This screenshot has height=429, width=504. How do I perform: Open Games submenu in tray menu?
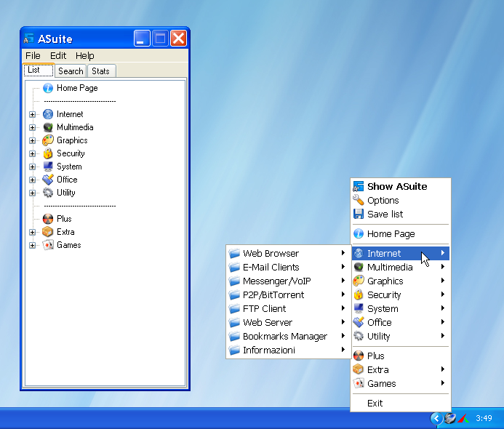tap(401, 383)
